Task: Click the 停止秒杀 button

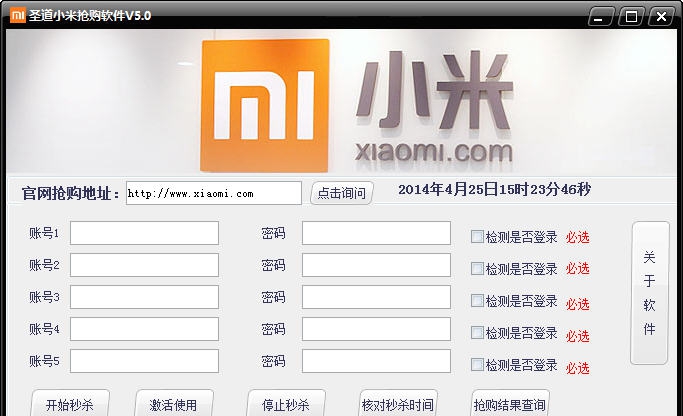Action: click(286, 403)
